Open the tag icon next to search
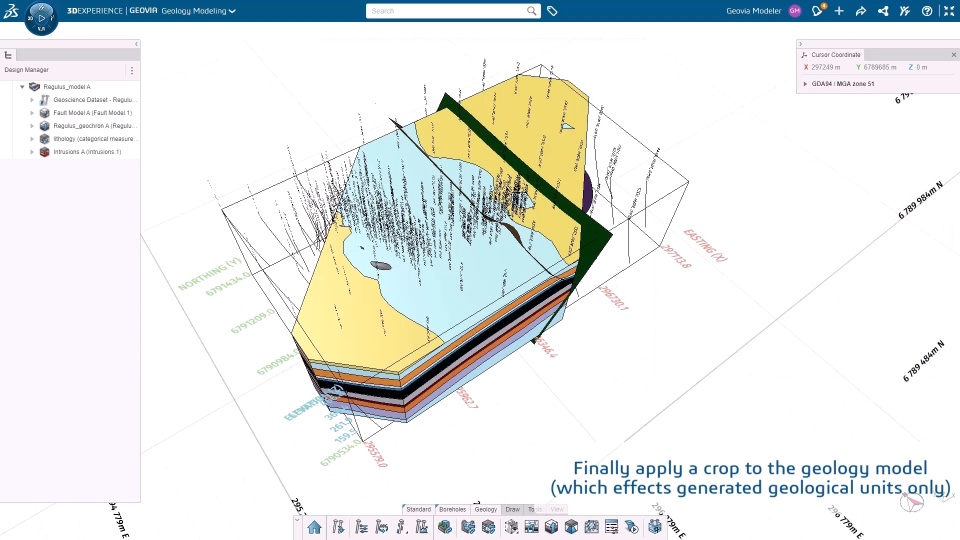The image size is (960, 540). (552, 11)
